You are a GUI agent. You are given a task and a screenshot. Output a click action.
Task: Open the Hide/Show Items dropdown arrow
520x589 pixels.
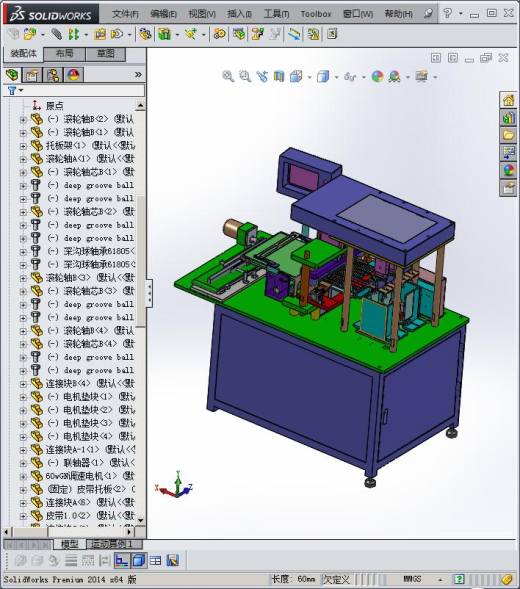click(x=364, y=77)
